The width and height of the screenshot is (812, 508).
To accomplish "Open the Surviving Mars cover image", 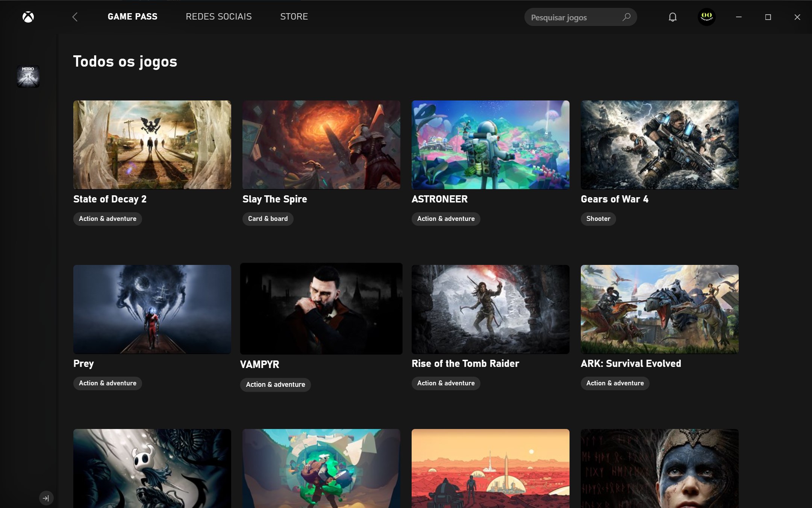I will (491, 468).
